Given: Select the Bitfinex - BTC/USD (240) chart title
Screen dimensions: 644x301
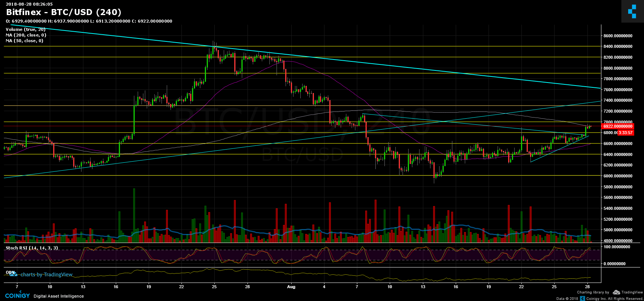Looking at the screenshot, I should point(64,12).
